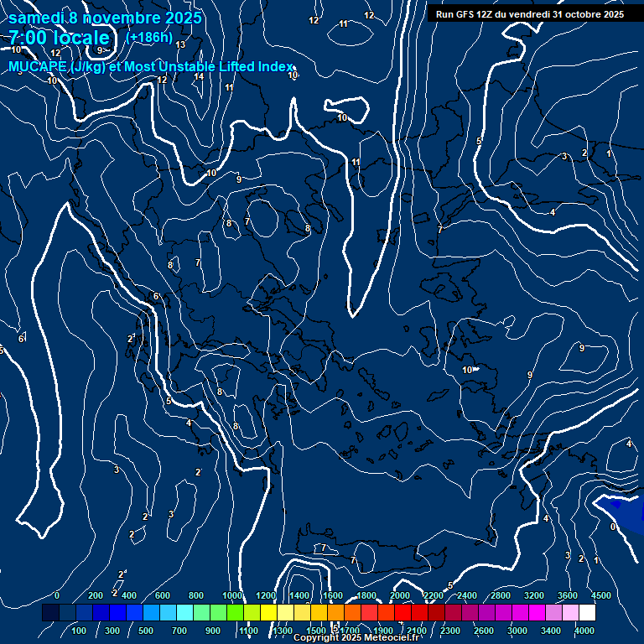Select the pale pink 3600–4000 legend swatch
644x644 pixels.
[x=570, y=612]
